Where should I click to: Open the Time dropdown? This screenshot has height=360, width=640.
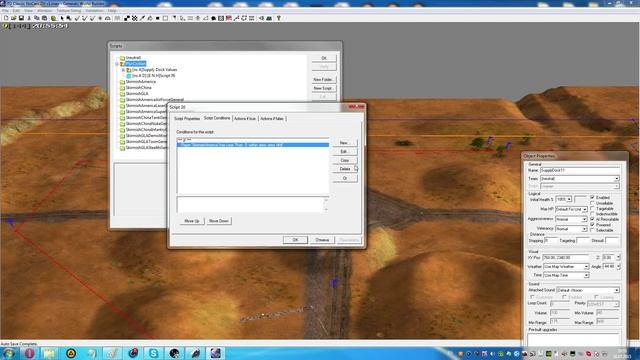pyautogui.click(x=586, y=276)
